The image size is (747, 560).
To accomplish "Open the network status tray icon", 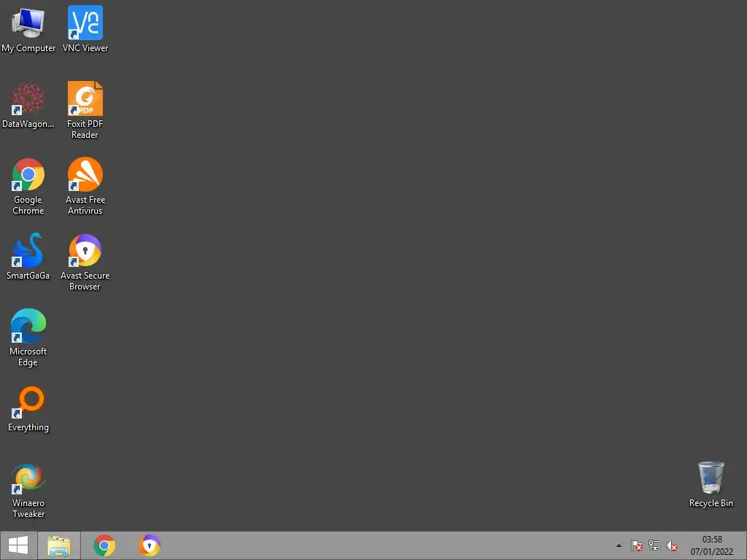I will (654, 545).
